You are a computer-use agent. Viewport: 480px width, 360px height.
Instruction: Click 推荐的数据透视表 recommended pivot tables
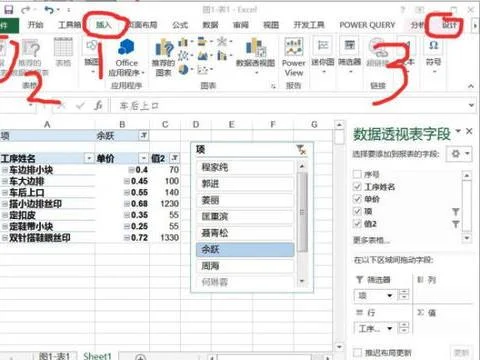(x=31, y=58)
